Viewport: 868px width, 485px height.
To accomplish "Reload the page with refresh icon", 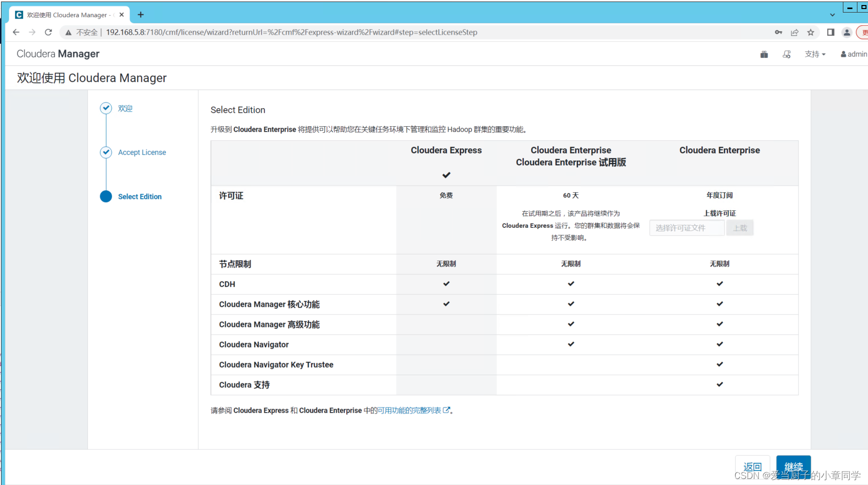I will [x=48, y=32].
